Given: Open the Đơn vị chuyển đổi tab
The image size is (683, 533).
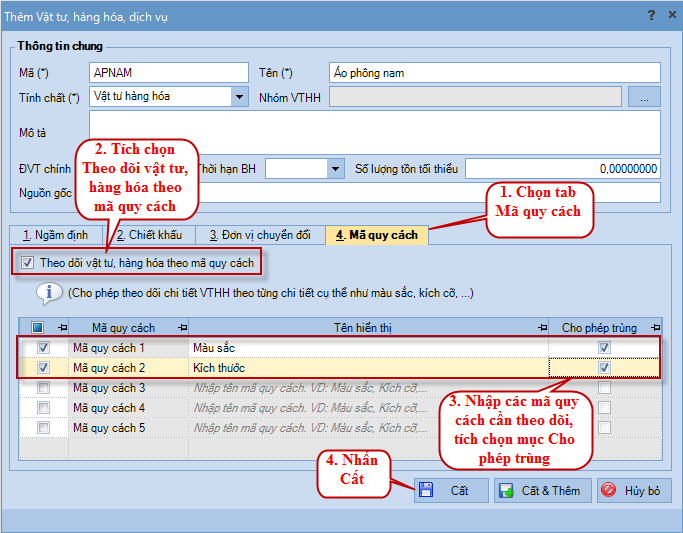Looking at the screenshot, I should tap(259, 235).
